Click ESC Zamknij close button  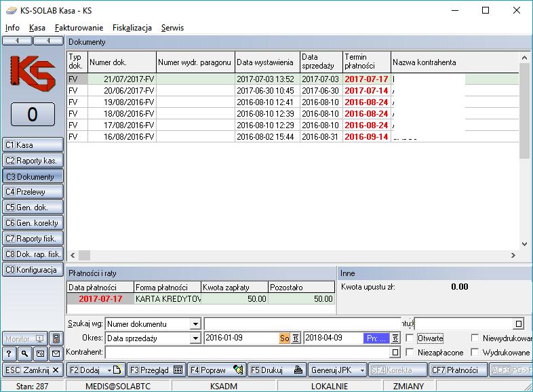coord(33,370)
